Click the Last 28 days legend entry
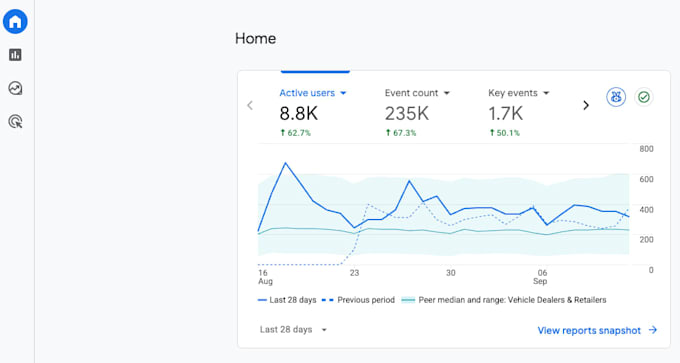The width and height of the screenshot is (680, 363). [287, 300]
